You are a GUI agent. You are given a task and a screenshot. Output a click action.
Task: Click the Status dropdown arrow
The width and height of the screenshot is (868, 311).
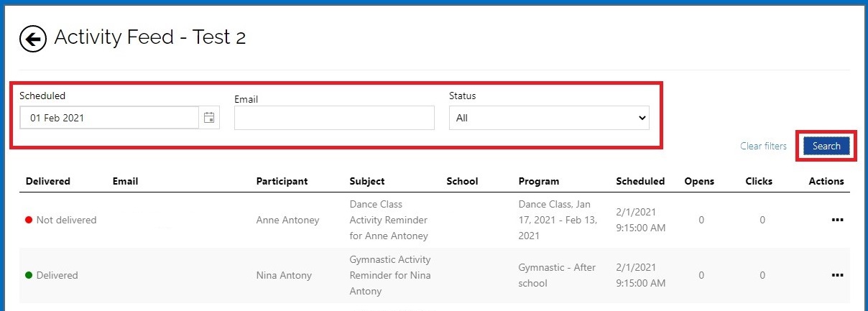tap(642, 118)
